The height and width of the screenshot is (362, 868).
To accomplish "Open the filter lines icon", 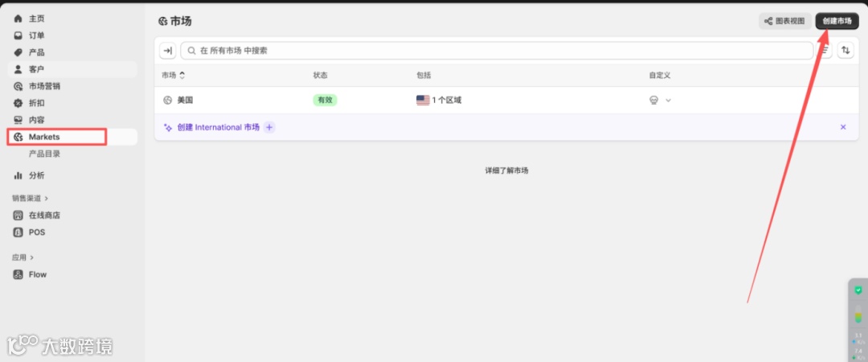I will tap(825, 51).
